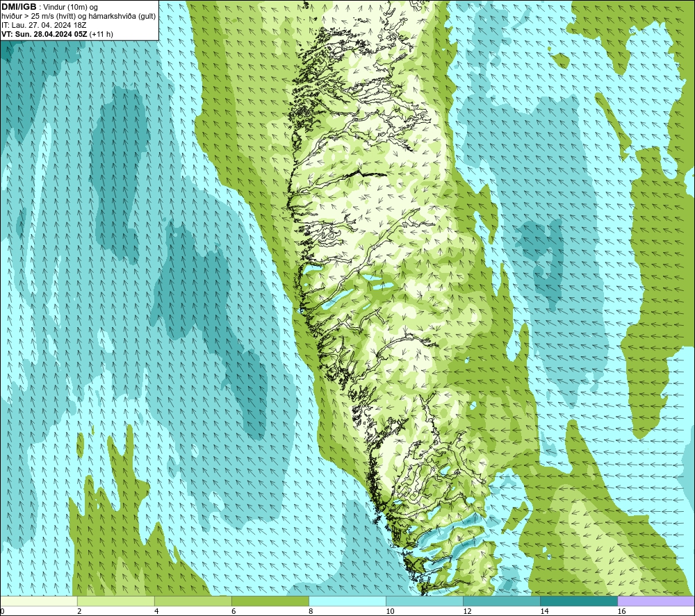Click the 'hviður > 25 m/s (hvítt)' description line
Image resolution: width=695 pixels, height=616 pixels.
click(x=79, y=17)
